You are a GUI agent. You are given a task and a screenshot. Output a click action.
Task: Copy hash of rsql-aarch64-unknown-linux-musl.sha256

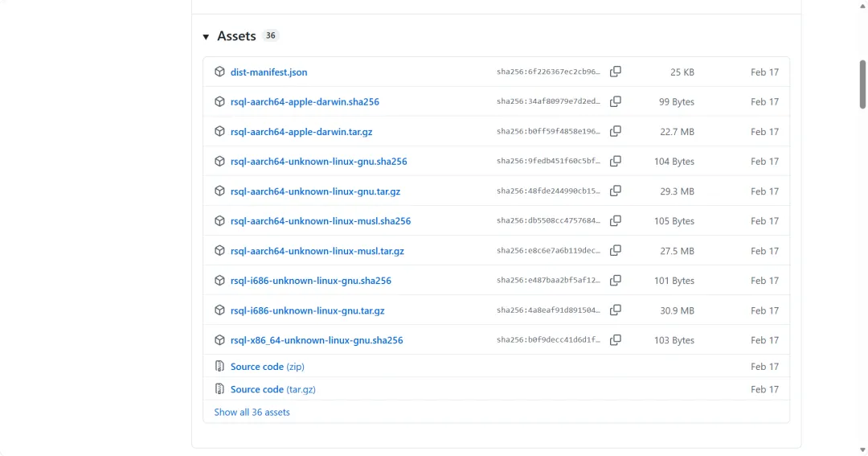click(x=616, y=220)
